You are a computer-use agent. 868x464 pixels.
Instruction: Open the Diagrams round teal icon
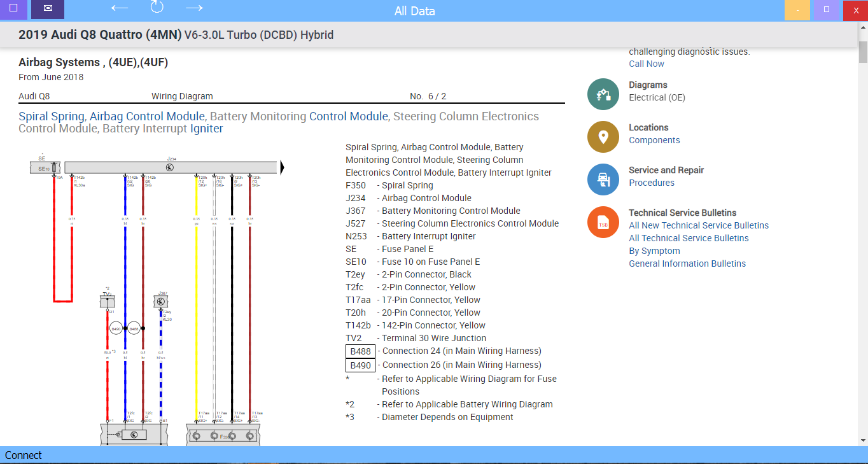coord(603,94)
